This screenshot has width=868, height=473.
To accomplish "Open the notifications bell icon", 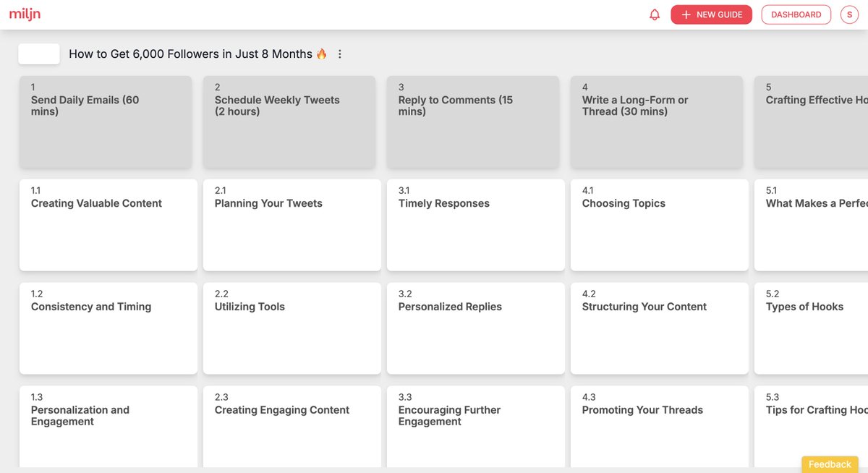I will [x=655, y=14].
